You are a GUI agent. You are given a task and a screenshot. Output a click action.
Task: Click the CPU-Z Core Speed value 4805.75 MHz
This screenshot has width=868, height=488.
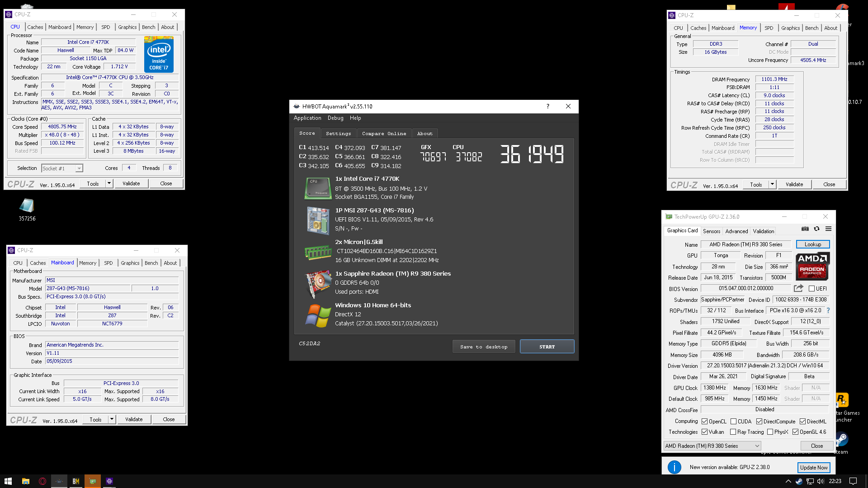click(62, 127)
